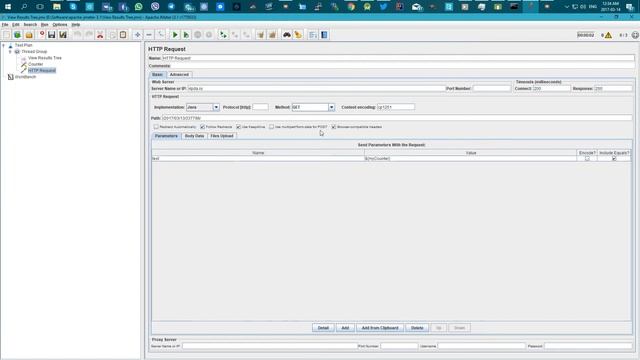
Task: Click the Server Name or IP field
Action: pyautogui.click(x=316, y=89)
